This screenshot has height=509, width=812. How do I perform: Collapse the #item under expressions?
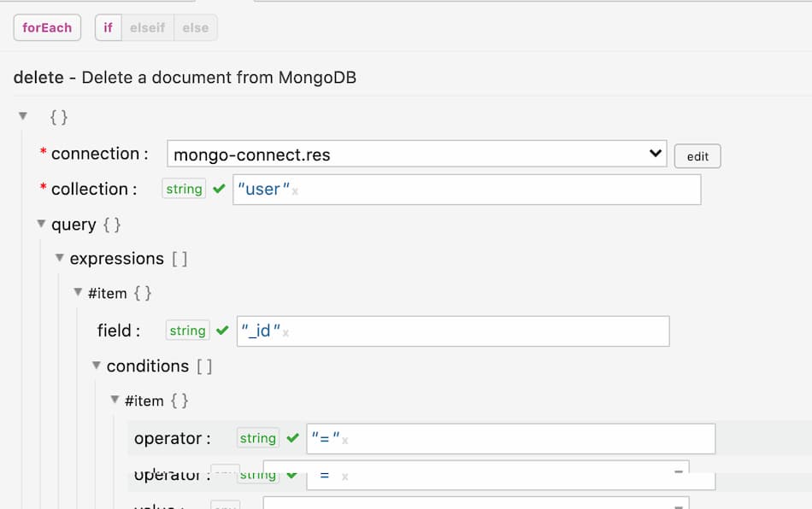tap(78, 292)
